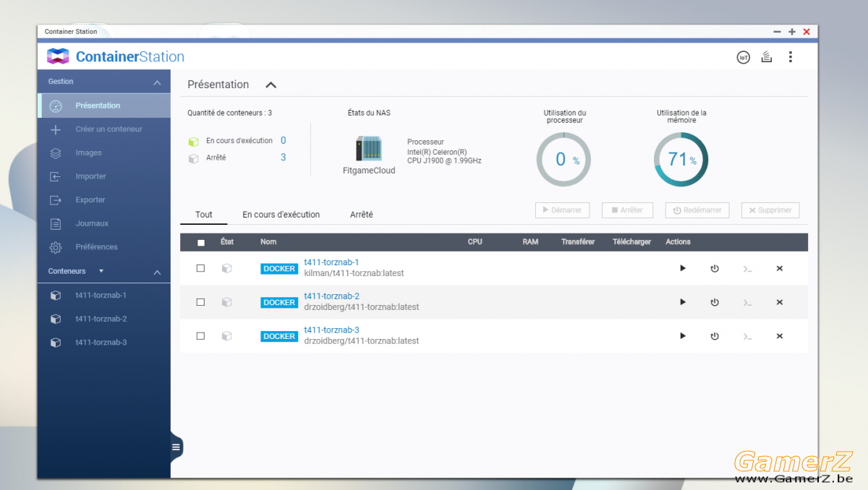This screenshot has width=868, height=490.
Task: Remove container t411-torznab-1 with X icon
Action: click(x=780, y=268)
